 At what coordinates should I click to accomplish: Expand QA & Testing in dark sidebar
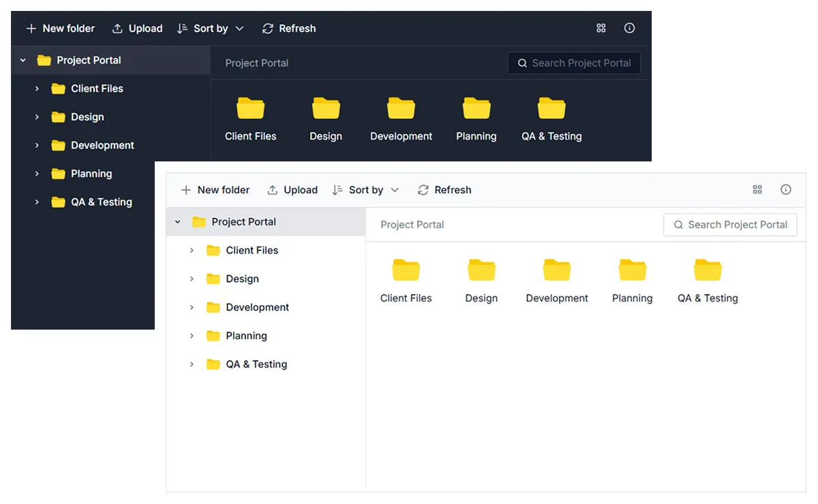tap(37, 202)
